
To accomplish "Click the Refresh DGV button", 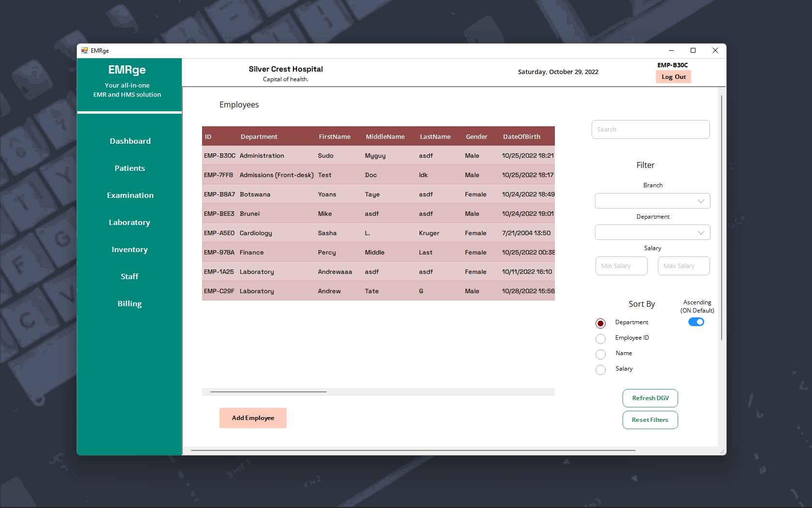I will tap(650, 398).
